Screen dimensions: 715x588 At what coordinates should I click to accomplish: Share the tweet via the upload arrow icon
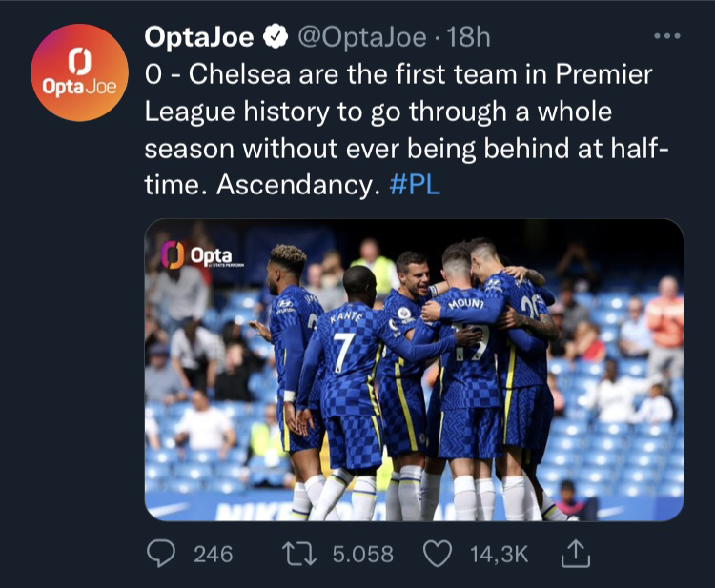click(x=578, y=554)
